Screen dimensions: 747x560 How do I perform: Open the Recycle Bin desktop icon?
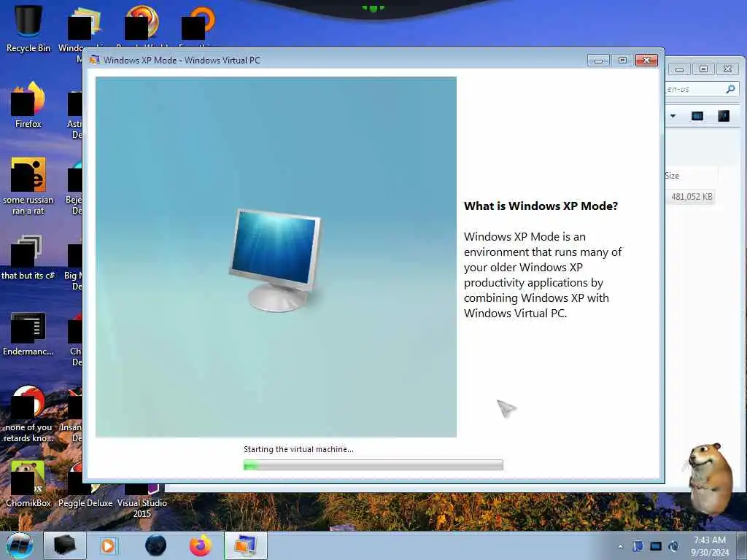tap(28, 28)
